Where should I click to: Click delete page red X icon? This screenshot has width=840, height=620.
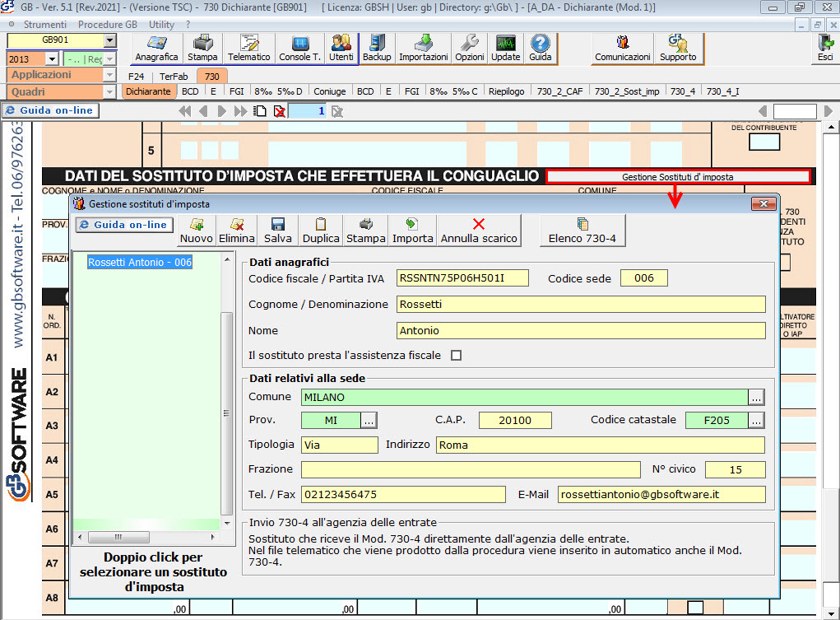click(x=279, y=111)
